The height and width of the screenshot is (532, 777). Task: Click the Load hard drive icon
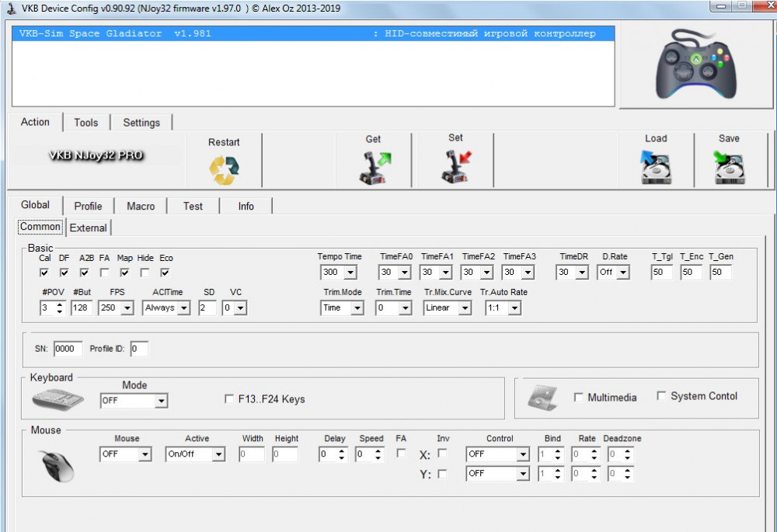coord(656,168)
